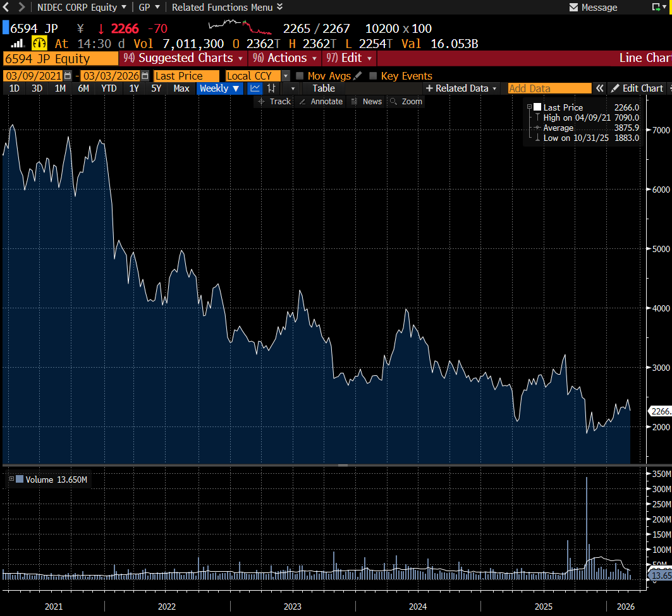Open the NIDEC CORP Equity dropdown
Viewport: 672px width, 616px height.
[82, 8]
